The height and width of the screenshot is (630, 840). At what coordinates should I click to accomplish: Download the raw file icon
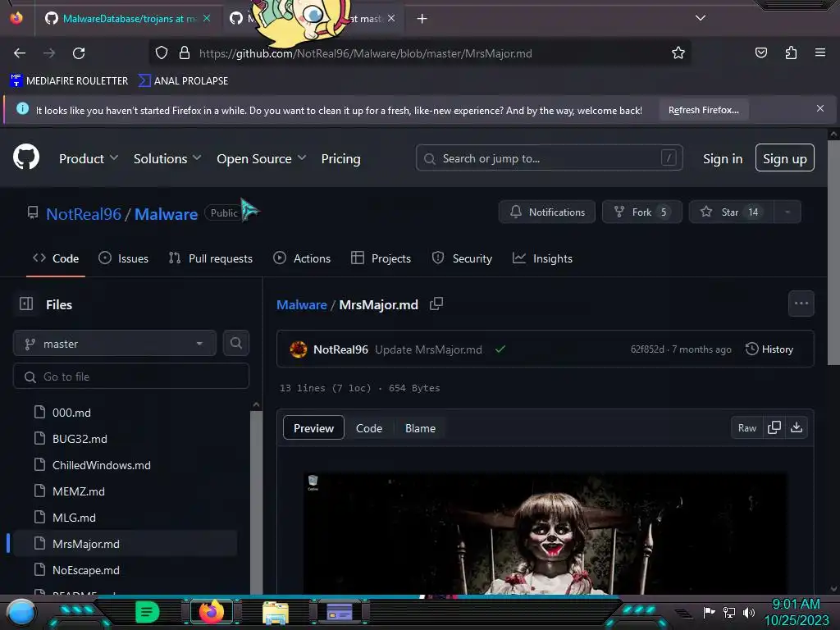click(797, 427)
